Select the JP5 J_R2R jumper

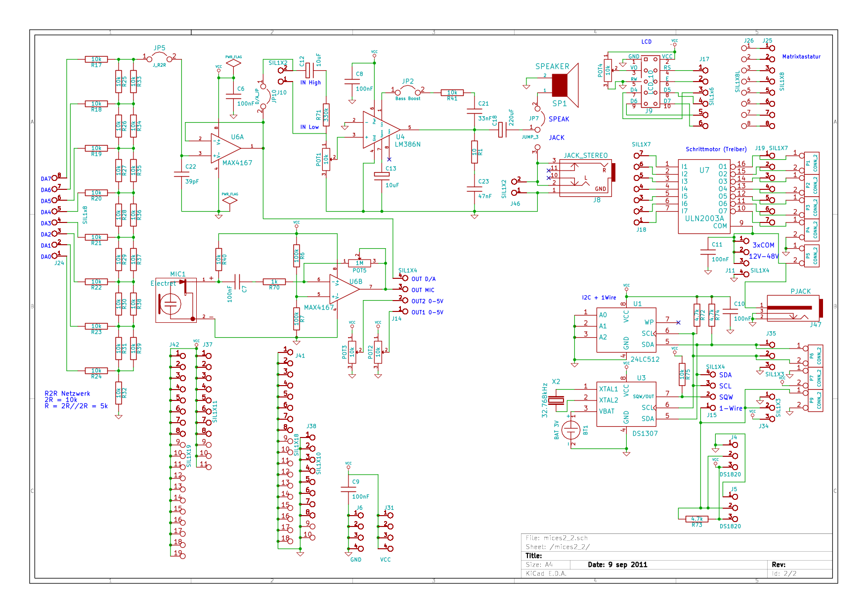(159, 58)
